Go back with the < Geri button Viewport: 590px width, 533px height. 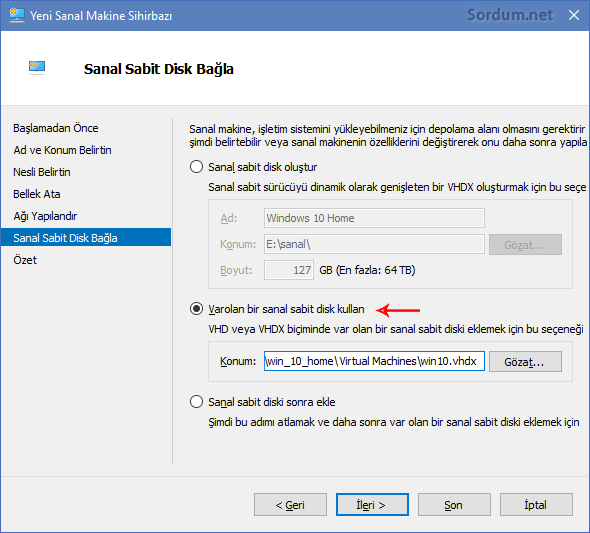(x=290, y=504)
